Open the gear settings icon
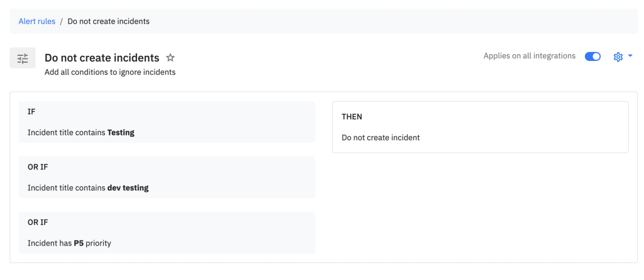The image size is (644, 280). (x=618, y=57)
